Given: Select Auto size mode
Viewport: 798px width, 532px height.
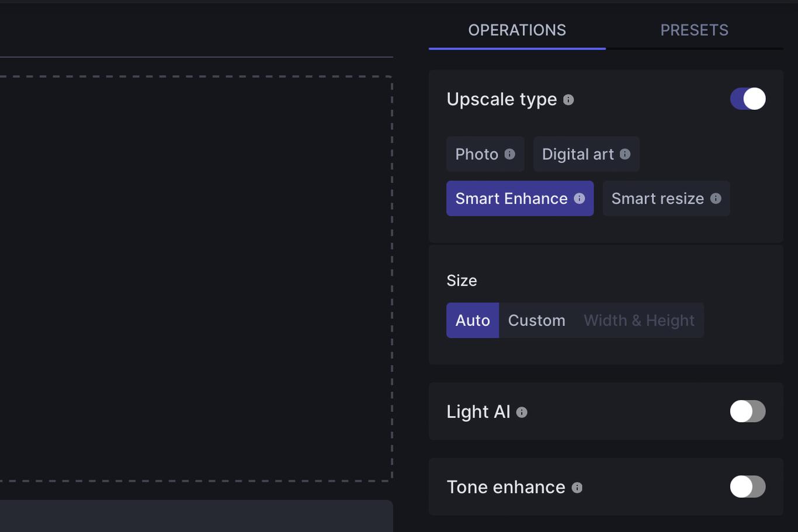Looking at the screenshot, I should coord(473,320).
